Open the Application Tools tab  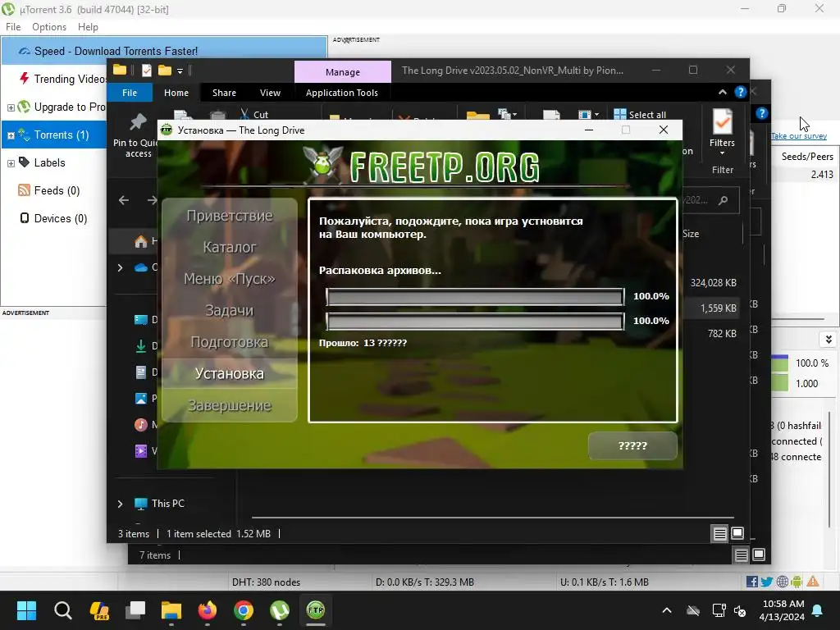coord(342,92)
